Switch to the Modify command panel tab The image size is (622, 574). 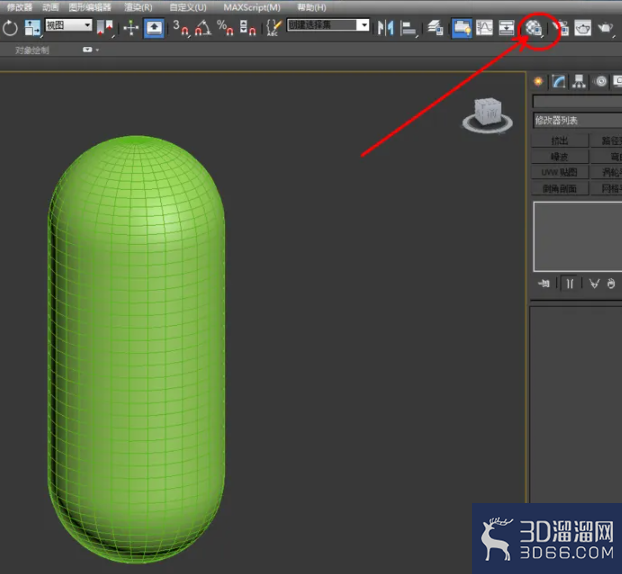point(559,81)
